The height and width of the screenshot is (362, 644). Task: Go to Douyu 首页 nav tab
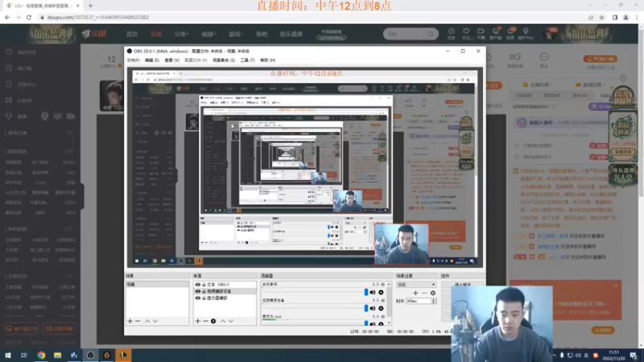coord(132,34)
